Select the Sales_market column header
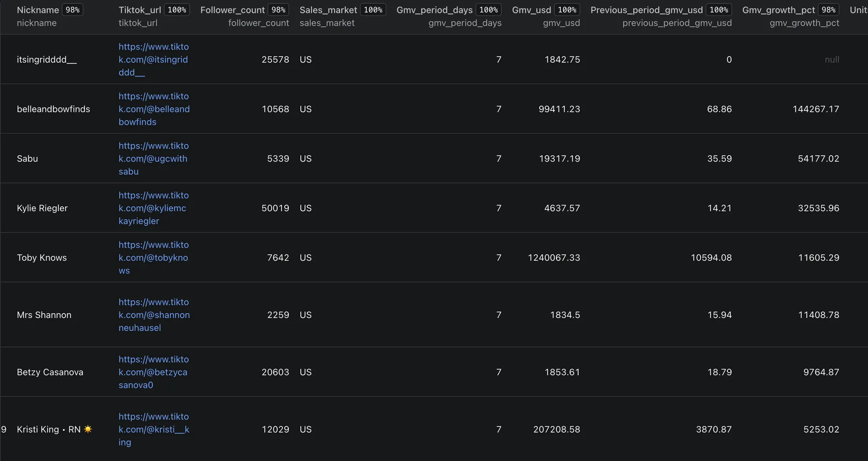Viewport: 868px width, 461px height. click(328, 10)
